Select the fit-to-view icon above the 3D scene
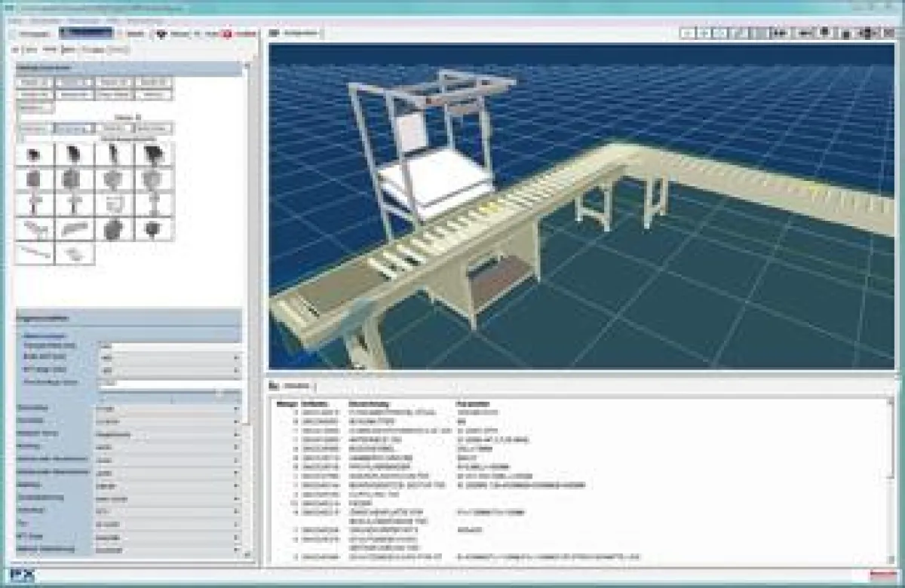This screenshot has height=588, width=905. click(725, 34)
